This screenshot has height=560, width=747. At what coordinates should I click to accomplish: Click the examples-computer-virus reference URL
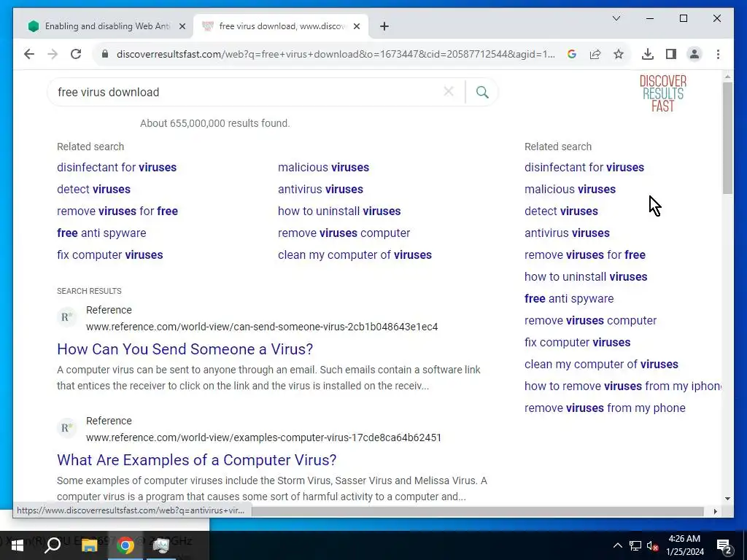263,437
